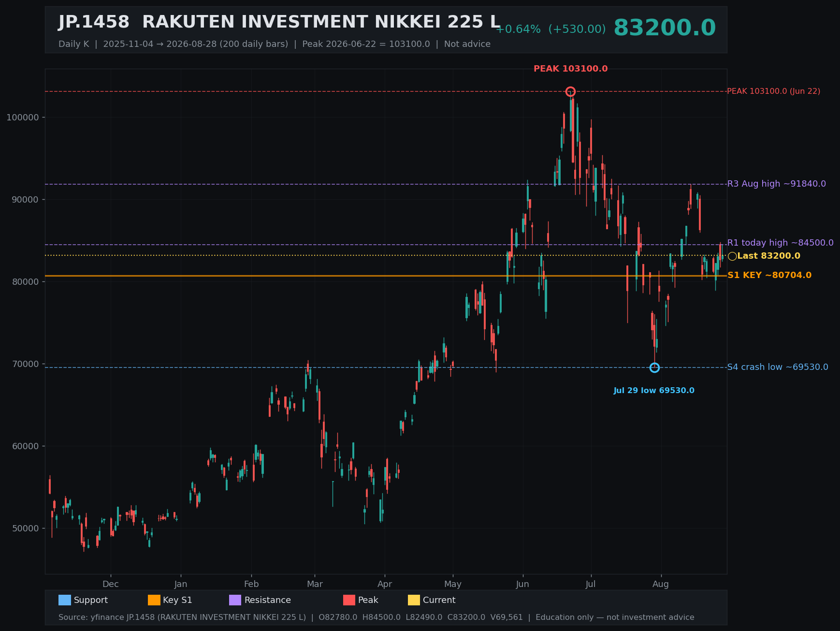Click the change value '+0.64% (+530.00)'
The image size is (840, 631).
tap(550, 29)
